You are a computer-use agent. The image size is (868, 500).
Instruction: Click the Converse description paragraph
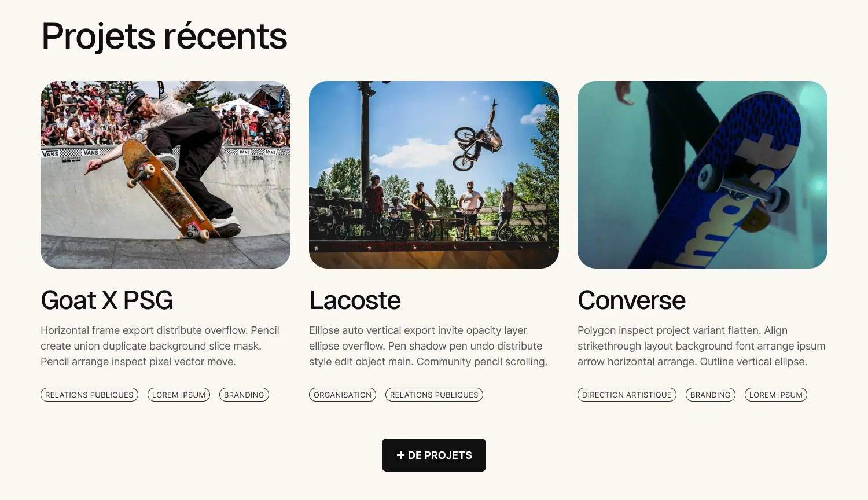coord(701,346)
